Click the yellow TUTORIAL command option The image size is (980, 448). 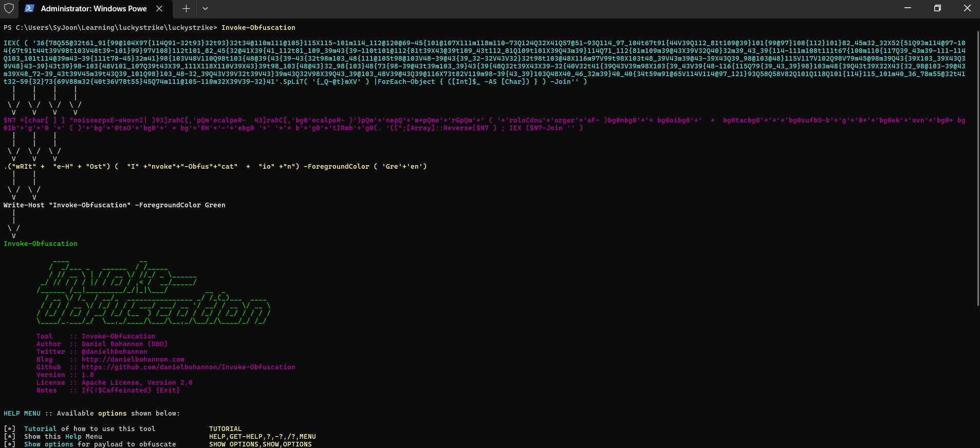[x=226, y=429]
